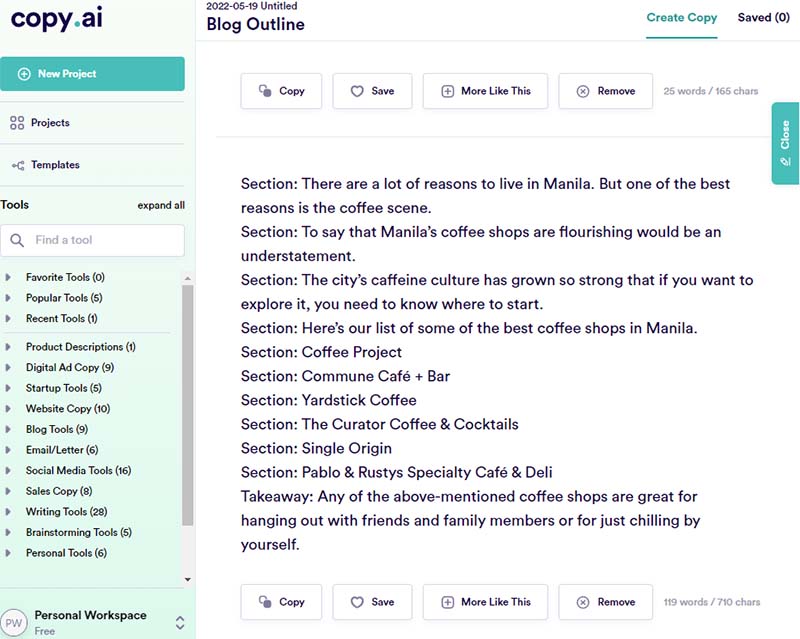The width and height of the screenshot is (800, 639).
Task: Click the copy icon in the bottom Copy button
Action: (x=265, y=602)
